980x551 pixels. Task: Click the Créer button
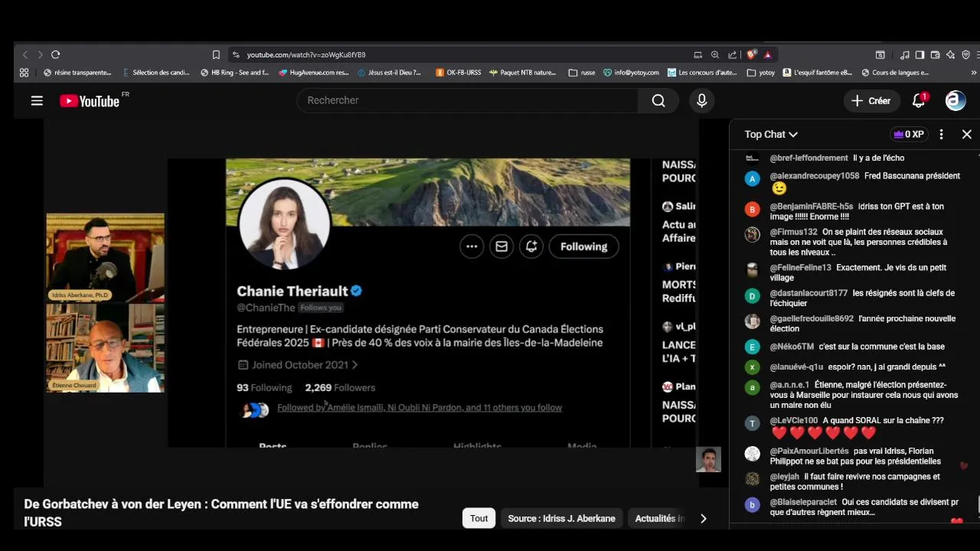click(x=871, y=100)
